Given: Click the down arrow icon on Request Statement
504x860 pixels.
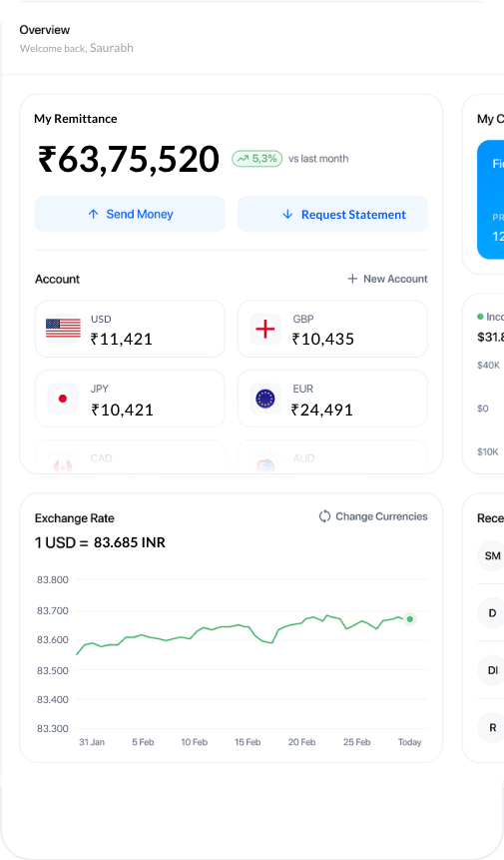Looking at the screenshot, I should [x=287, y=215].
